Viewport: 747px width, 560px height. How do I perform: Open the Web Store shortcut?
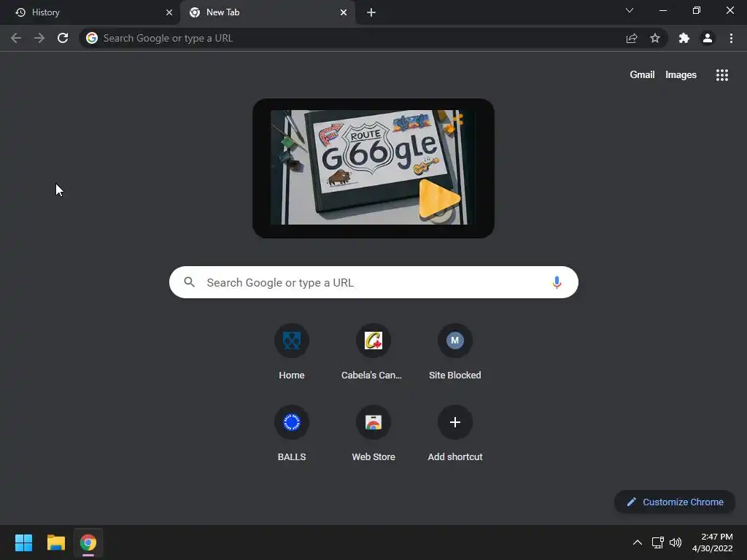(373, 434)
